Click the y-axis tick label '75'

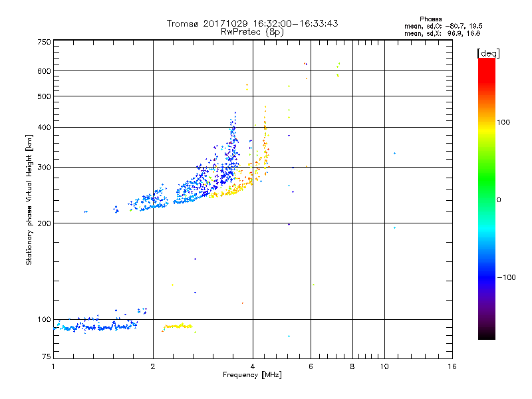[x=47, y=356]
